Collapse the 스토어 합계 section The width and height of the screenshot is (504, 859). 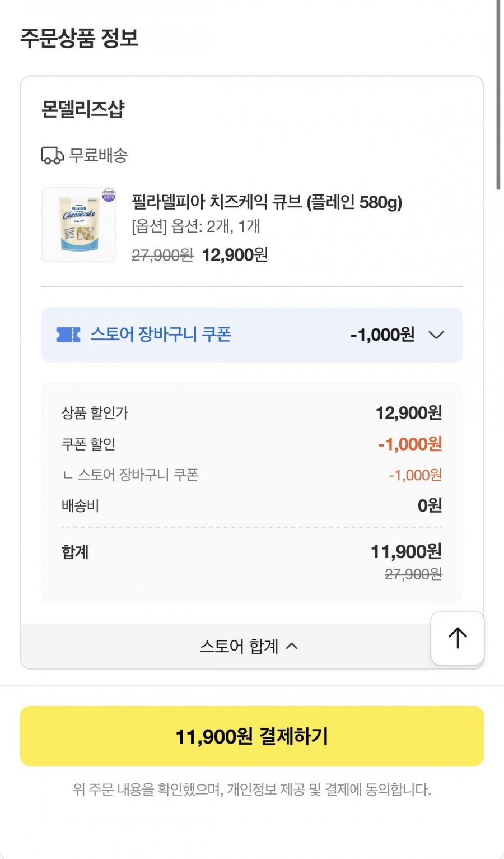[x=249, y=646]
